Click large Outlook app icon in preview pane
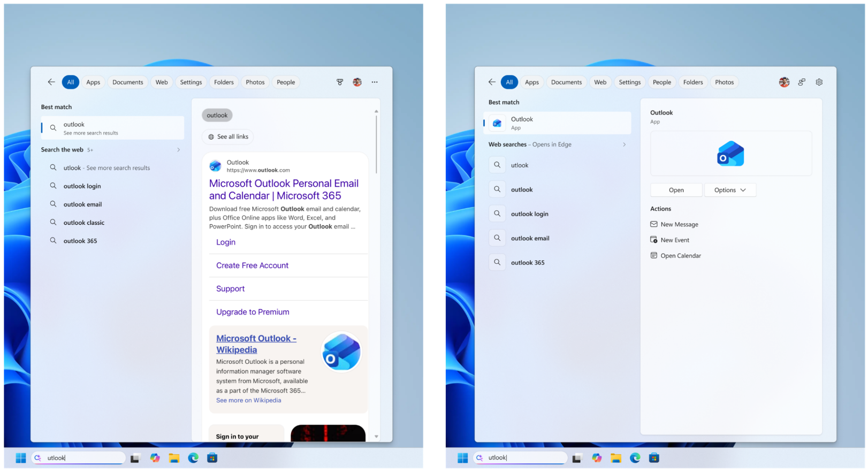This screenshot has width=868, height=473. (x=730, y=154)
